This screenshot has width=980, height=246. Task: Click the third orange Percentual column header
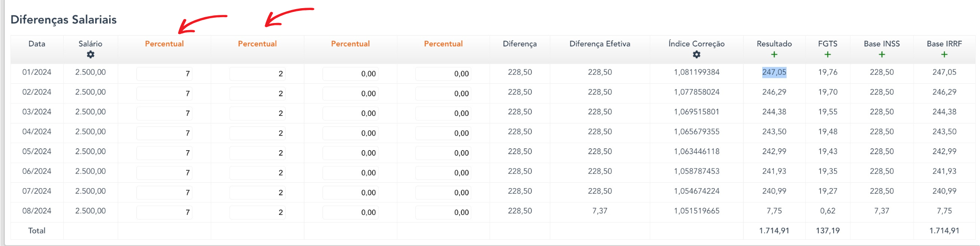pos(350,44)
